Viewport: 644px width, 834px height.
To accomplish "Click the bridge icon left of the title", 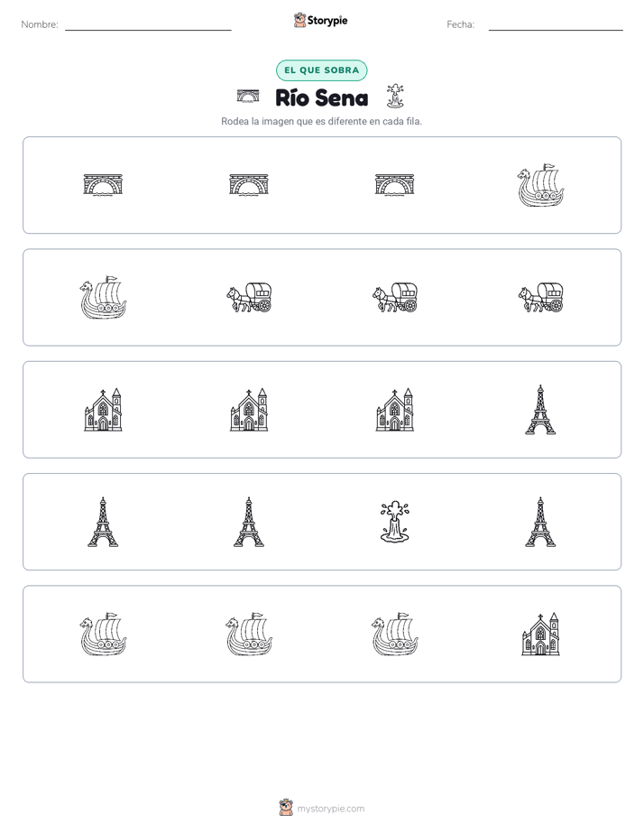I will (x=248, y=97).
